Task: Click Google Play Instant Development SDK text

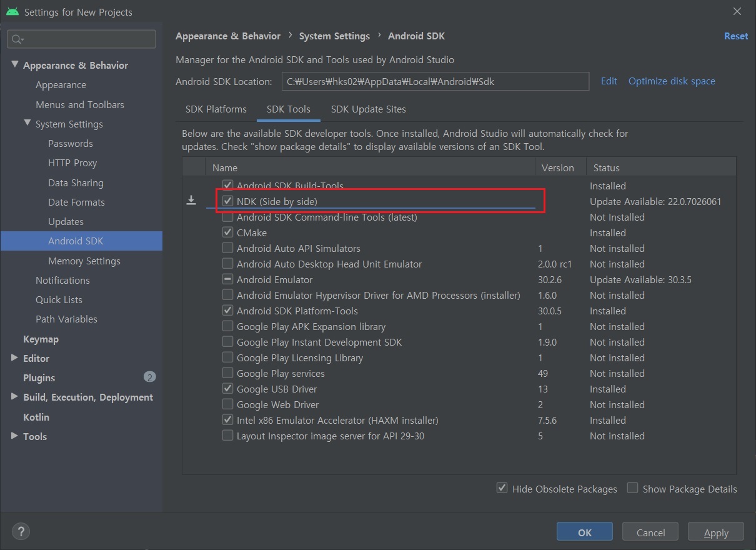Action: pyautogui.click(x=319, y=342)
